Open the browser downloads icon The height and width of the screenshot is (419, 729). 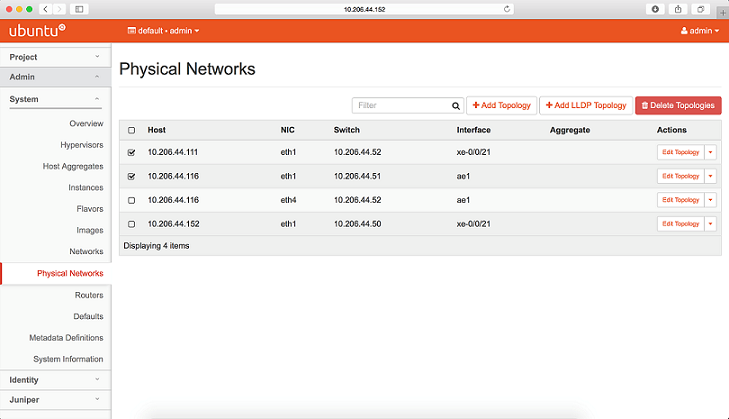[x=655, y=9]
